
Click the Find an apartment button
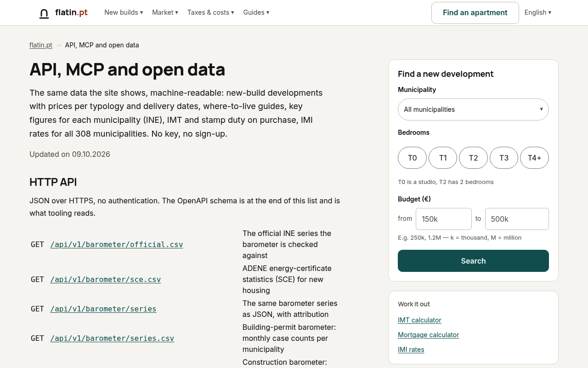coord(475,13)
